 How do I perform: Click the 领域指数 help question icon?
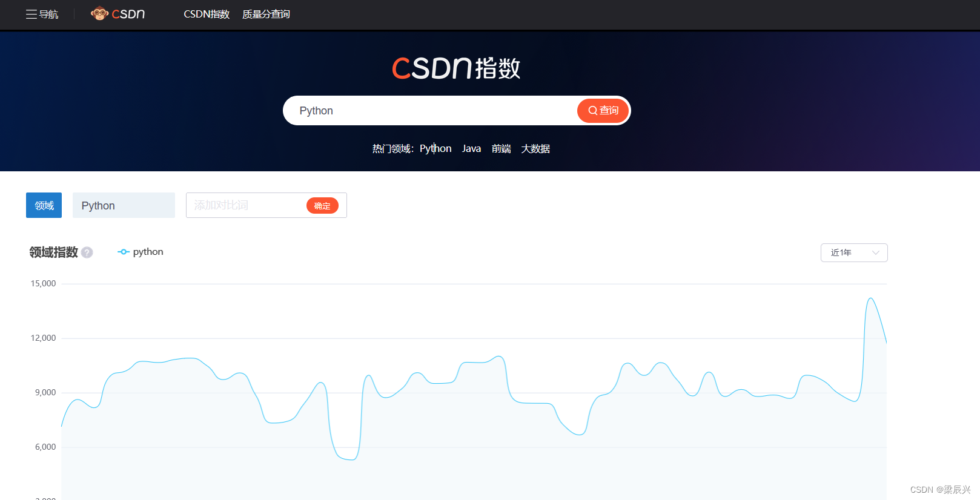87,252
